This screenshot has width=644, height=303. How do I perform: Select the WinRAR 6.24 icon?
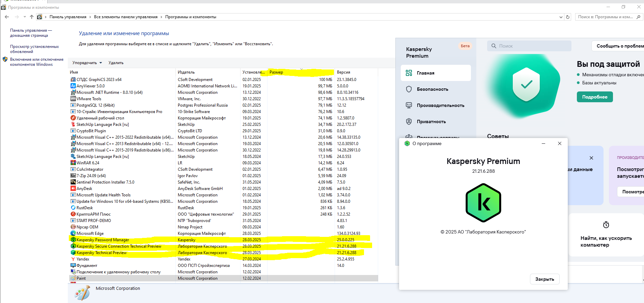[x=73, y=163]
